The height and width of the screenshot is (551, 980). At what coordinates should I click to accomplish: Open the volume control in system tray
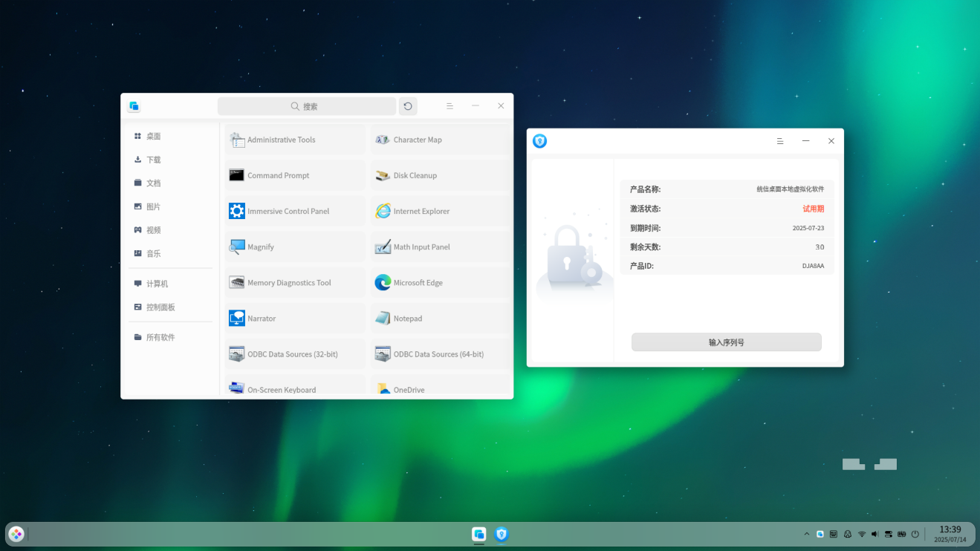tap(874, 534)
